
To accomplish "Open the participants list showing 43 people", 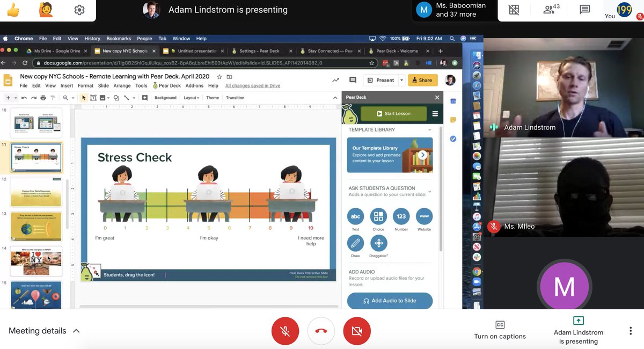I will pos(551,9).
